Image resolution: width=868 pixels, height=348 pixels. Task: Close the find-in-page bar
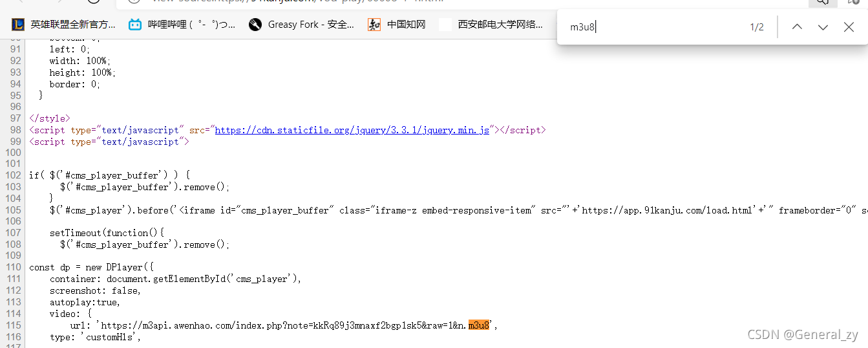tap(849, 27)
